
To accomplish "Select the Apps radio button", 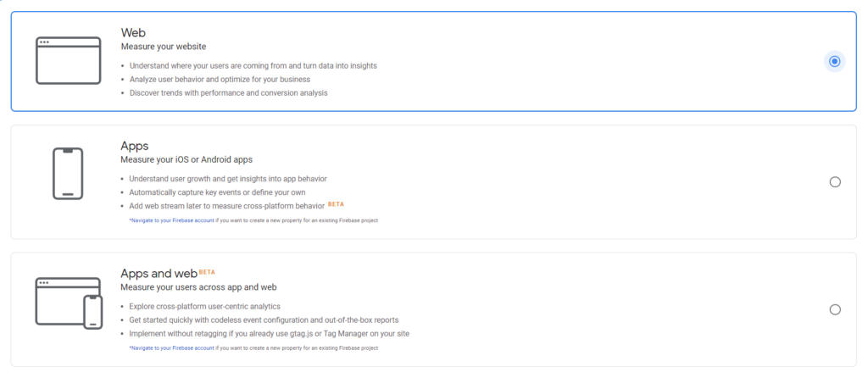I will coord(835,182).
